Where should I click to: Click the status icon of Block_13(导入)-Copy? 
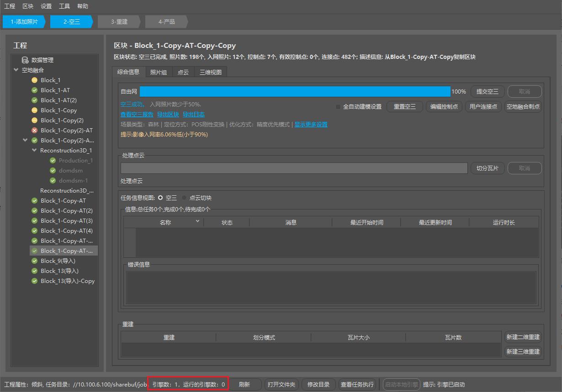click(x=34, y=281)
